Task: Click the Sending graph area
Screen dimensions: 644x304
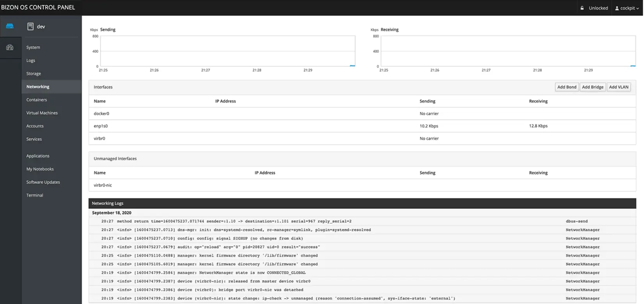Action: coord(228,51)
